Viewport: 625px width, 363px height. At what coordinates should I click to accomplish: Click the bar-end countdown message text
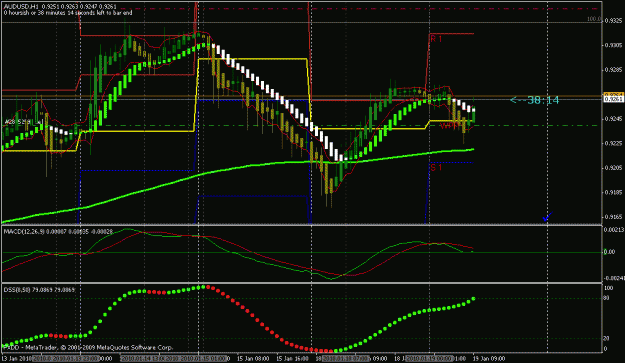68,13
